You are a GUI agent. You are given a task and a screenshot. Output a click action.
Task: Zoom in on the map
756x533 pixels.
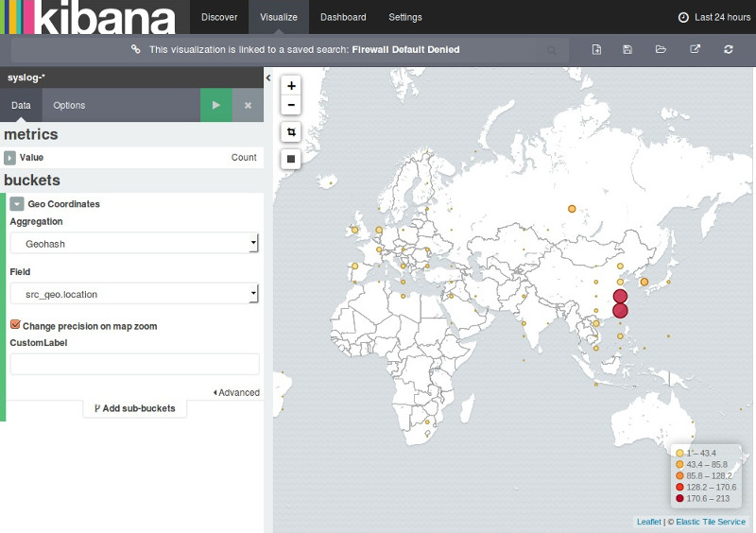[291, 85]
